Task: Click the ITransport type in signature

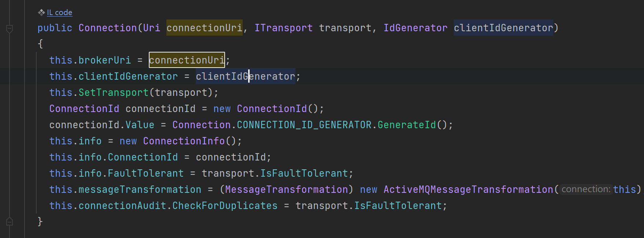Action: point(284,28)
